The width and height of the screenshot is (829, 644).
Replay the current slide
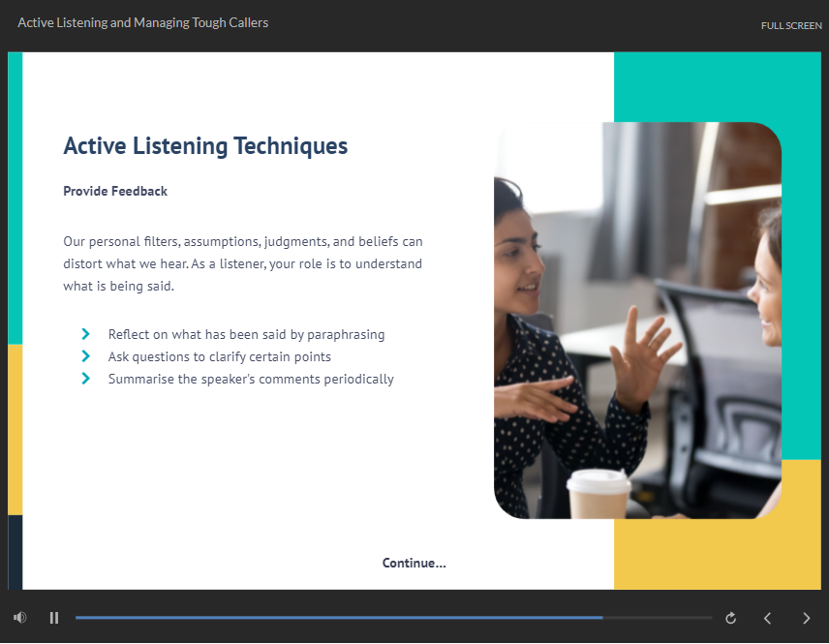(x=731, y=618)
